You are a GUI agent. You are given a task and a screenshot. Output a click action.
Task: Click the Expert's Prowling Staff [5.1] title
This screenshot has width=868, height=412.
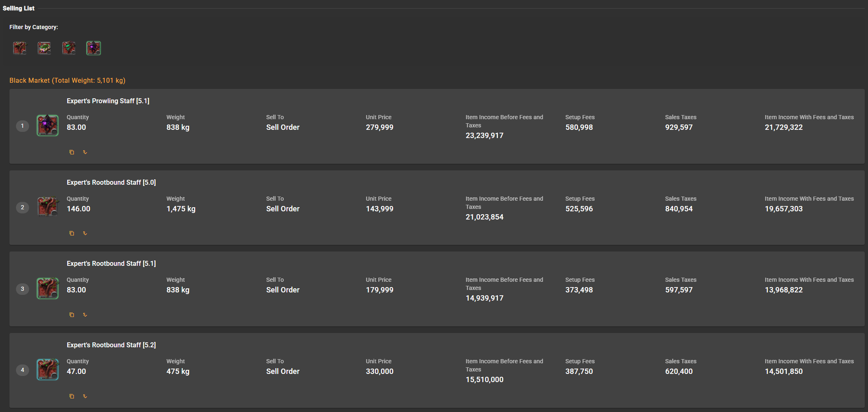pos(108,101)
